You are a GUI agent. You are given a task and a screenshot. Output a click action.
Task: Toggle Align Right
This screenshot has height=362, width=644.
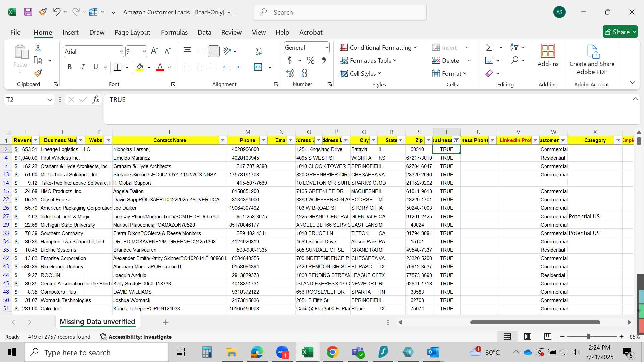pyautogui.click(x=214, y=67)
